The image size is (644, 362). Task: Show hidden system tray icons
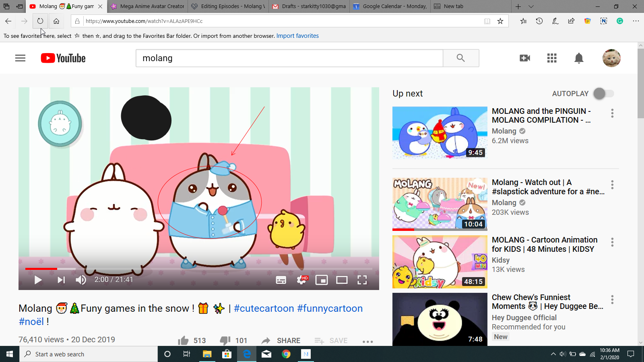point(553,354)
